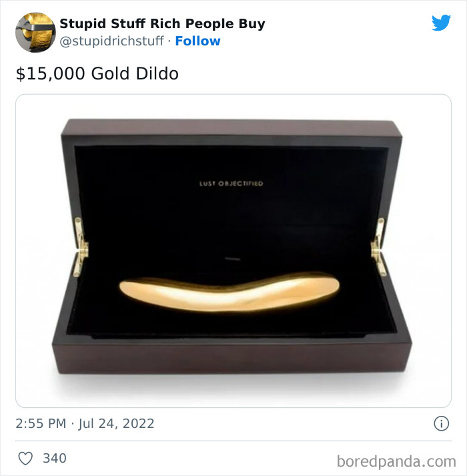467x476 pixels.
Task: Click the gold object in the box
Action: pyautogui.click(x=229, y=292)
